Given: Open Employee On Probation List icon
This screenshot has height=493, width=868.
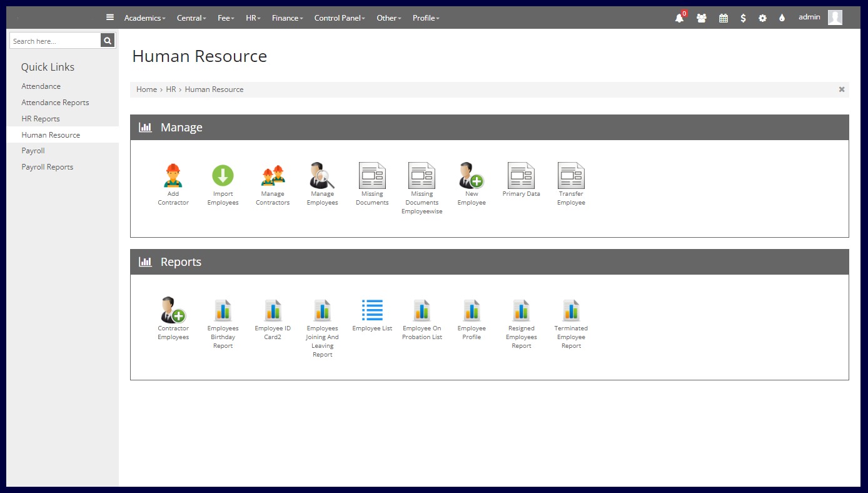Looking at the screenshot, I should 422,310.
